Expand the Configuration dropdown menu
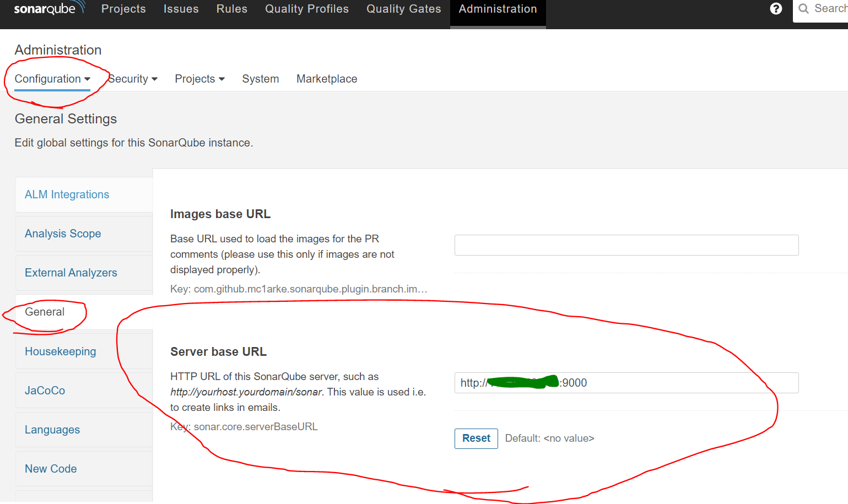Screen dimensions: 848x504 [x=52, y=79]
